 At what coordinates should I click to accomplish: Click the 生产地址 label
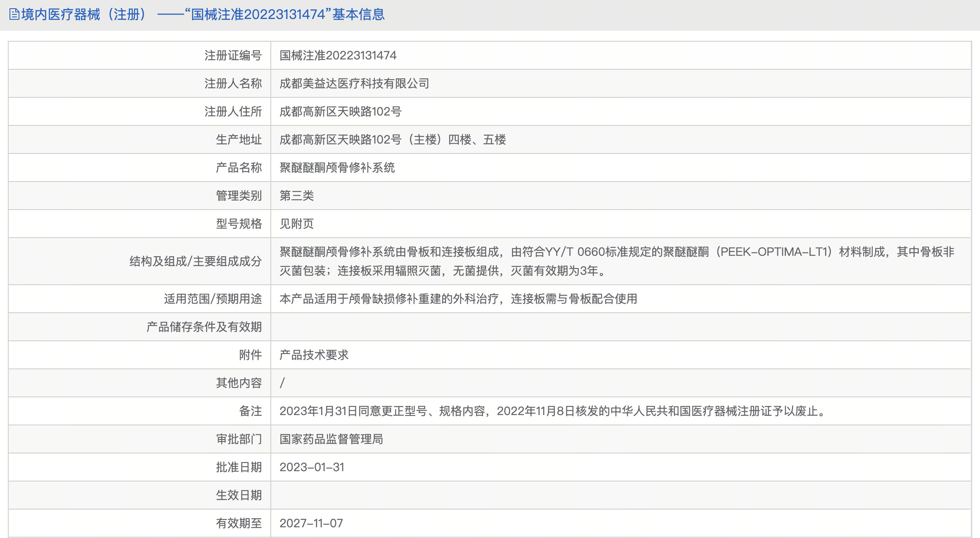pos(239,139)
